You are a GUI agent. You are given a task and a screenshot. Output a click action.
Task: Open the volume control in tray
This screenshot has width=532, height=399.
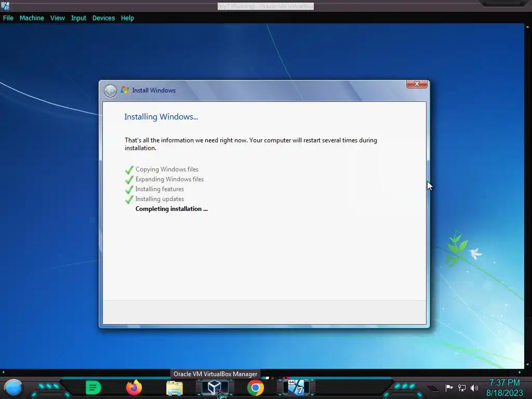[x=474, y=388]
